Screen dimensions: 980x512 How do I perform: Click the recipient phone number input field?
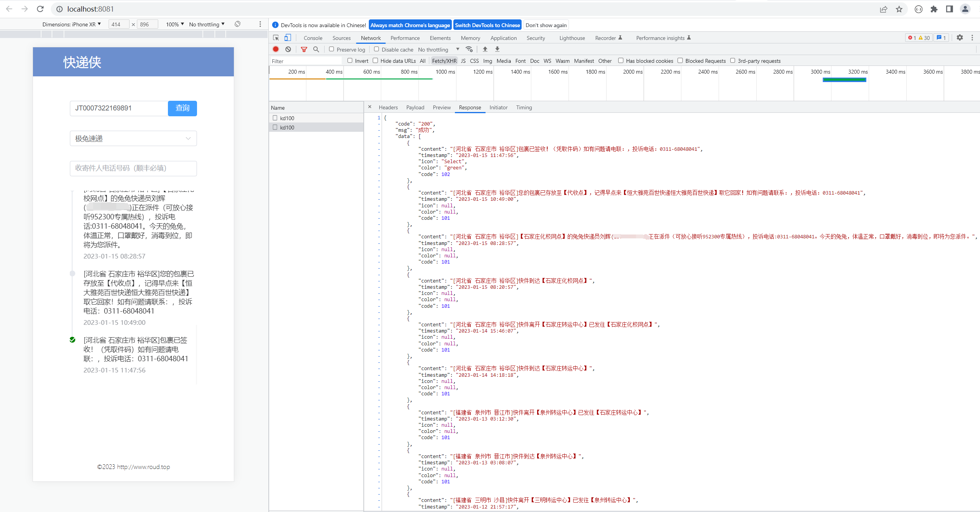[x=133, y=168]
